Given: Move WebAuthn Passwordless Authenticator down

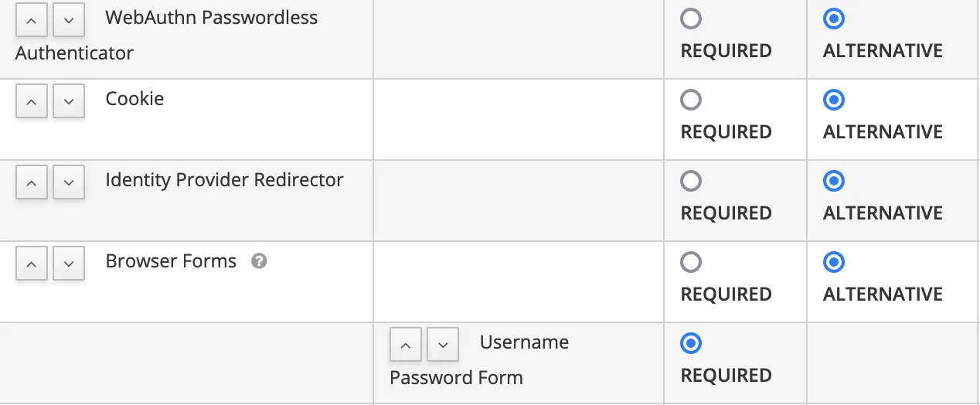Looking at the screenshot, I should tap(69, 21).
